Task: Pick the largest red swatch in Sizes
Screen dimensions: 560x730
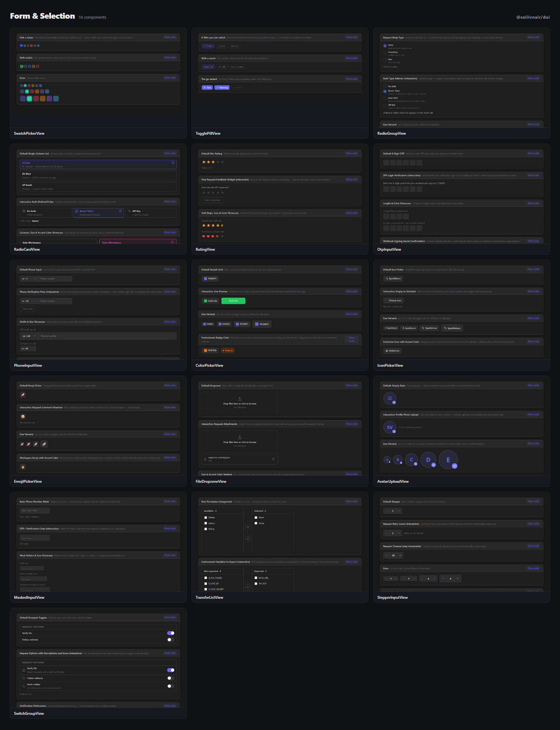Action: coord(36,99)
